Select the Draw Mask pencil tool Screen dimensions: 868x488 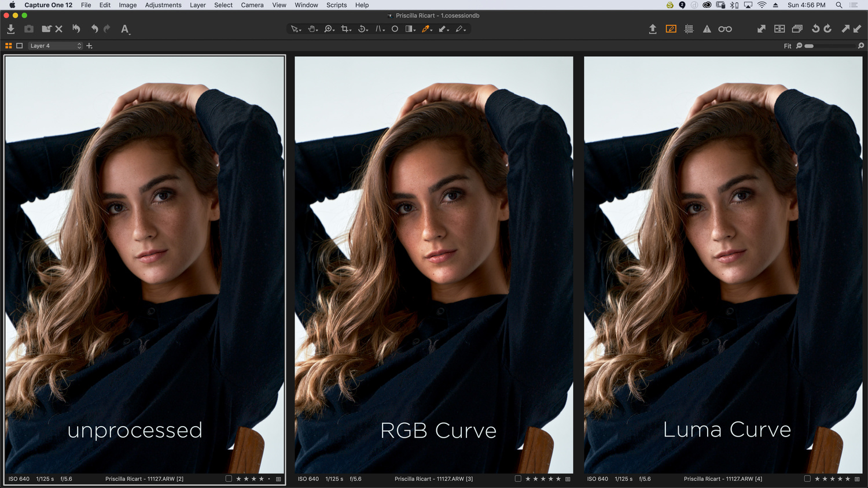[x=459, y=29]
